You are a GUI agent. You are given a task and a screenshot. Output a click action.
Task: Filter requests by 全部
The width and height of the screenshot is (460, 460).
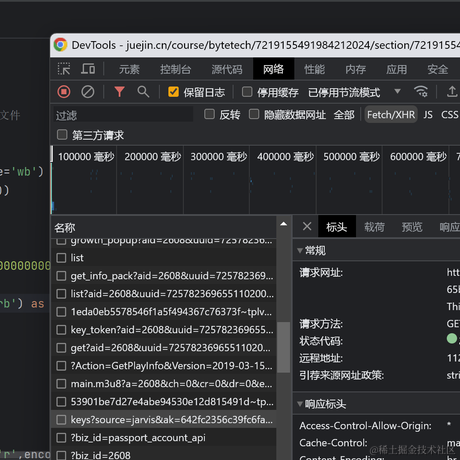pyautogui.click(x=344, y=115)
